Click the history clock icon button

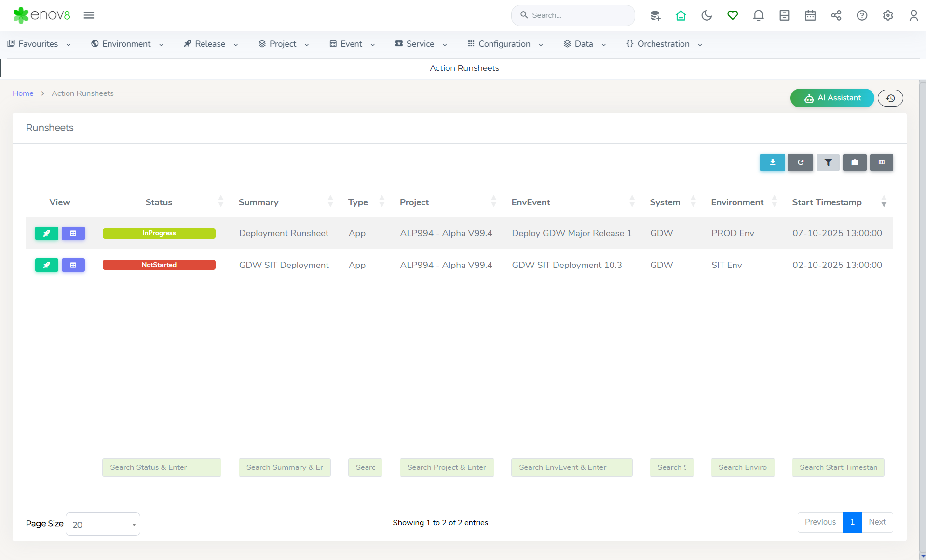click(890, 98)
